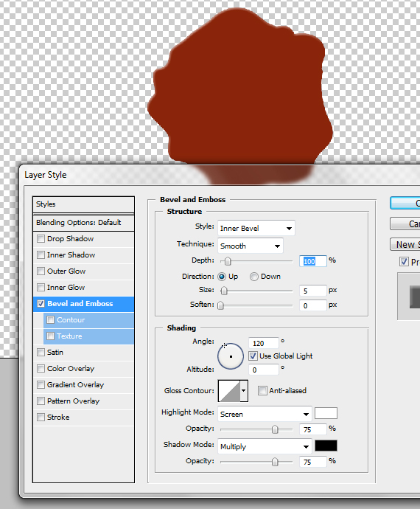The height and width of the screenshot is (509, 420).
Task: Click the Angle degrees input field
Action: [264, 343]
